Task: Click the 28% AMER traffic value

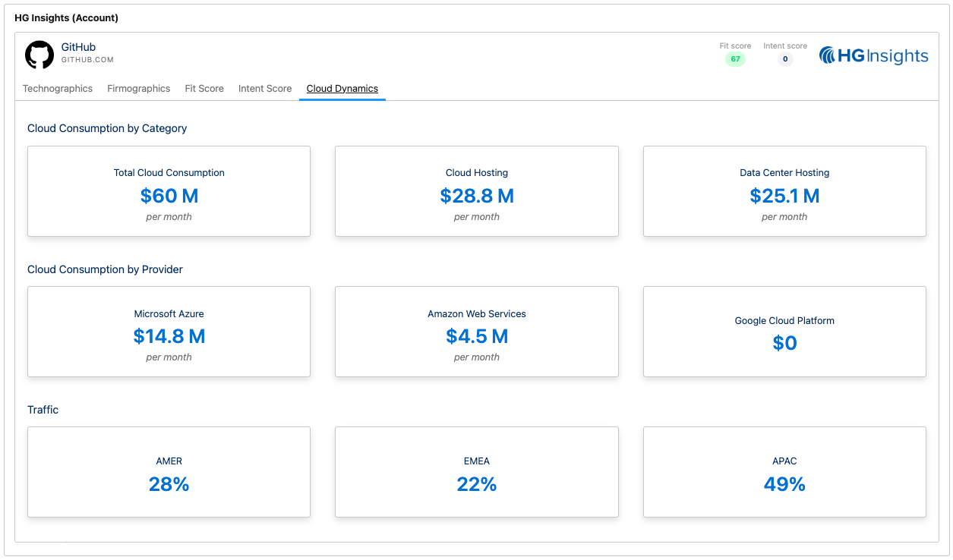Action: click(169, 484)
